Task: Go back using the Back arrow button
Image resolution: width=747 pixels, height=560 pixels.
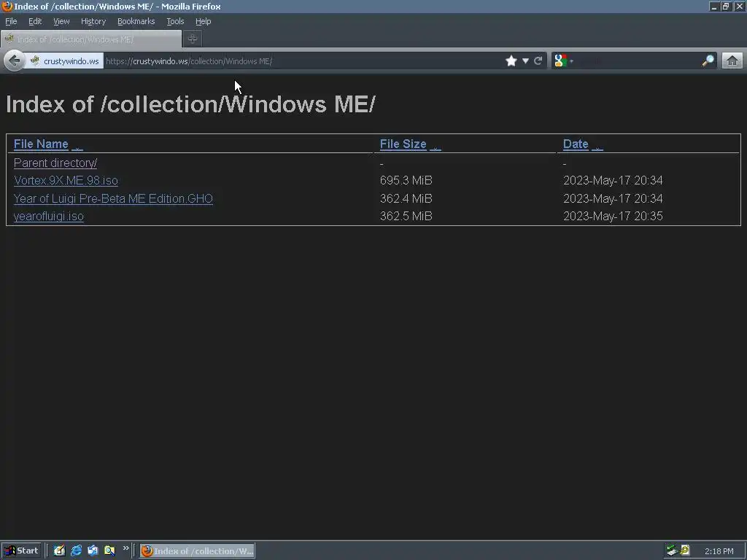Action: tap(15, 61)
